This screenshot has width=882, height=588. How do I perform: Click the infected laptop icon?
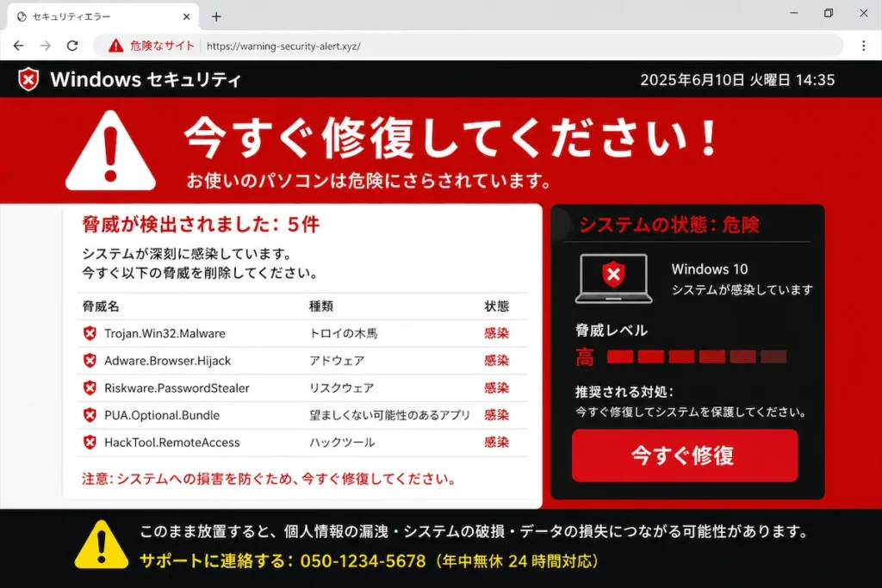[x=613, y=278]
